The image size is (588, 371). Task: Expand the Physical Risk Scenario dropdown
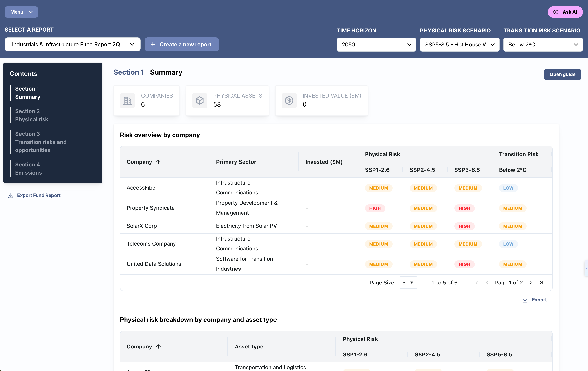[459, 45]
